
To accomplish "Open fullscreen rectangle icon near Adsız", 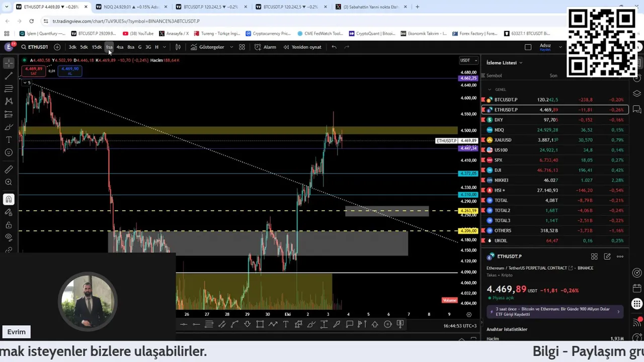I will click(x=528, y=47).
